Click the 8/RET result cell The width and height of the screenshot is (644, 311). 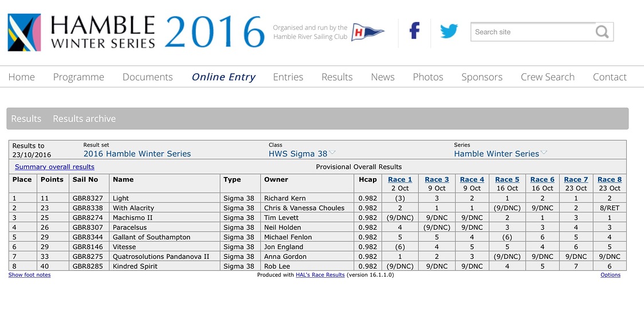610,208
